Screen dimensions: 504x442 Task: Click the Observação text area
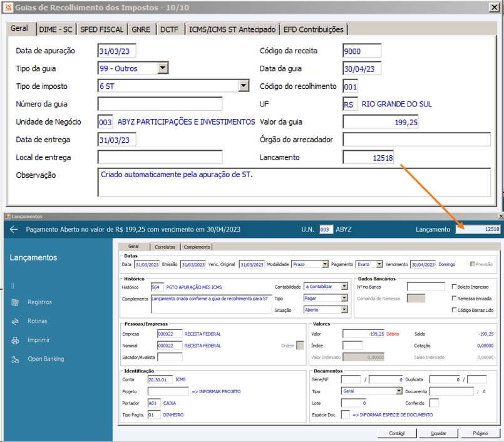click(x=294, y=182)
